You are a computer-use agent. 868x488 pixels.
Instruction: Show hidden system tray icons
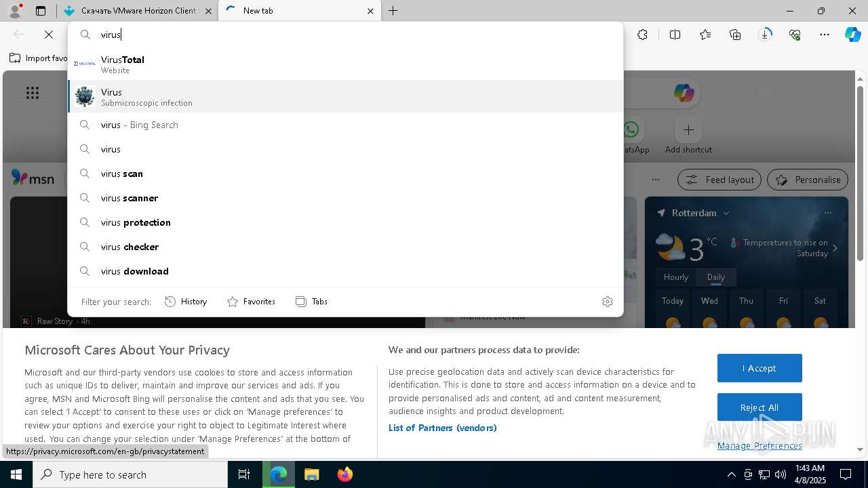tap(732, 474)
